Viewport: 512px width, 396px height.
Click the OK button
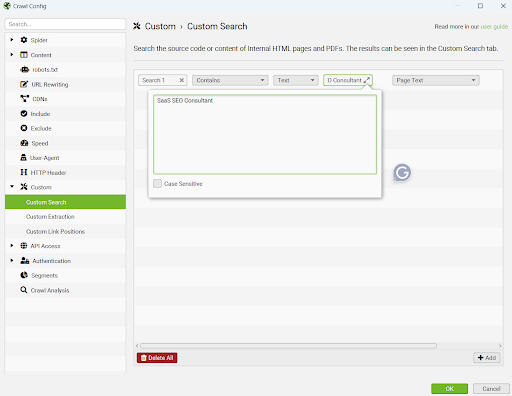(449, 389)
